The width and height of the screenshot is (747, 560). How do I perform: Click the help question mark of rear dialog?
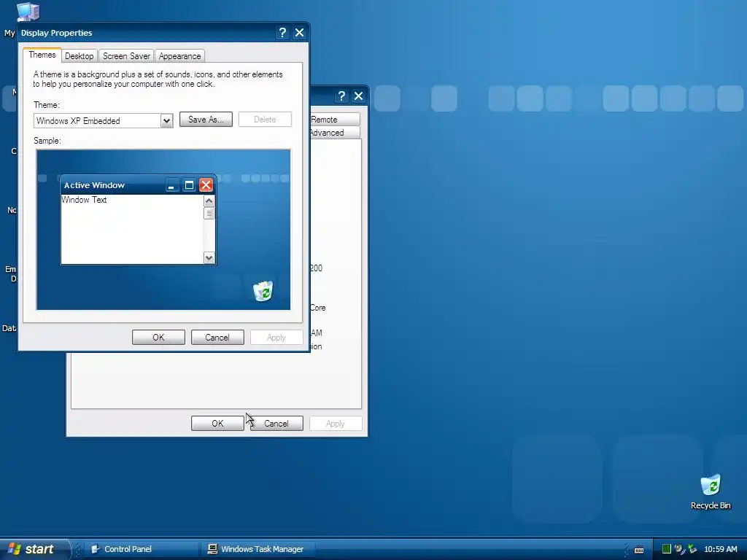341,96
